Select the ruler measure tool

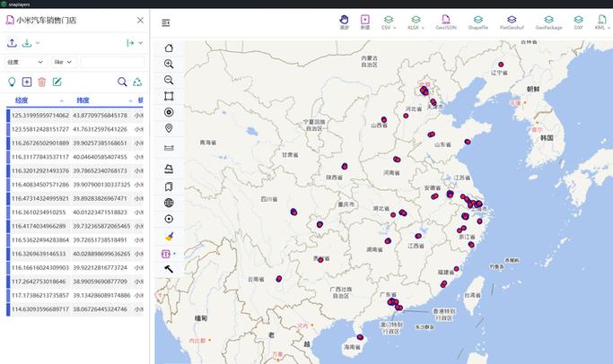coord(169,148)
